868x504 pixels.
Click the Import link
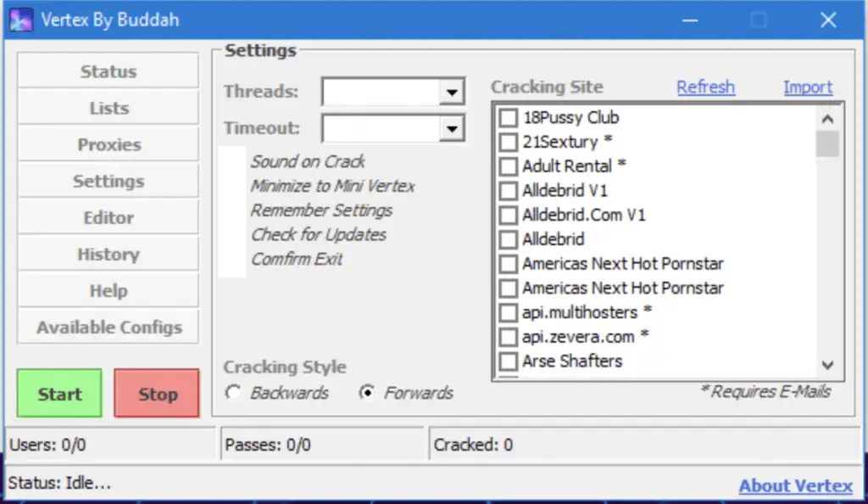pos(807,87)
